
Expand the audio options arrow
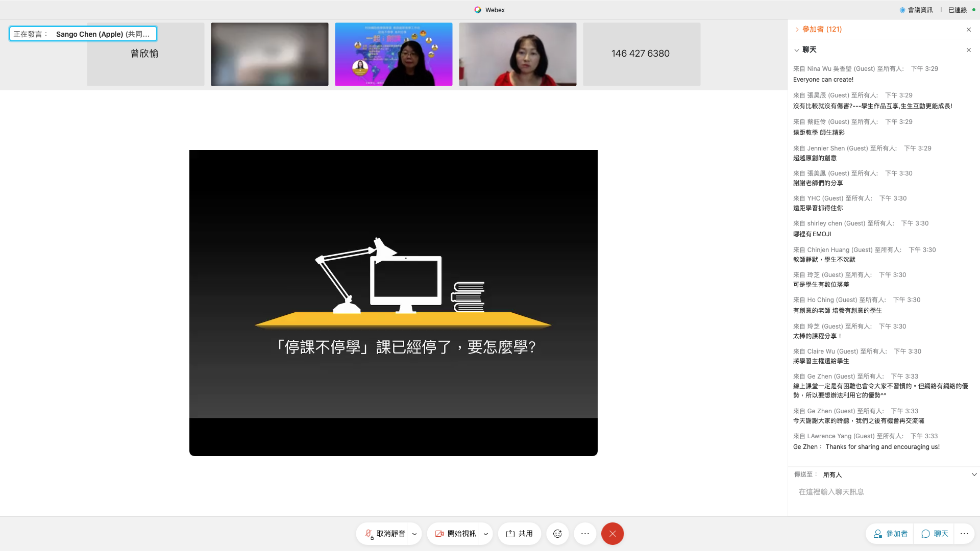coord(414,534)
